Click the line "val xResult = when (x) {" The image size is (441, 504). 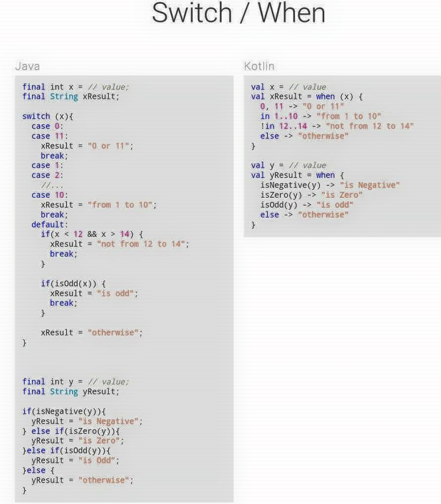point(307,96)
